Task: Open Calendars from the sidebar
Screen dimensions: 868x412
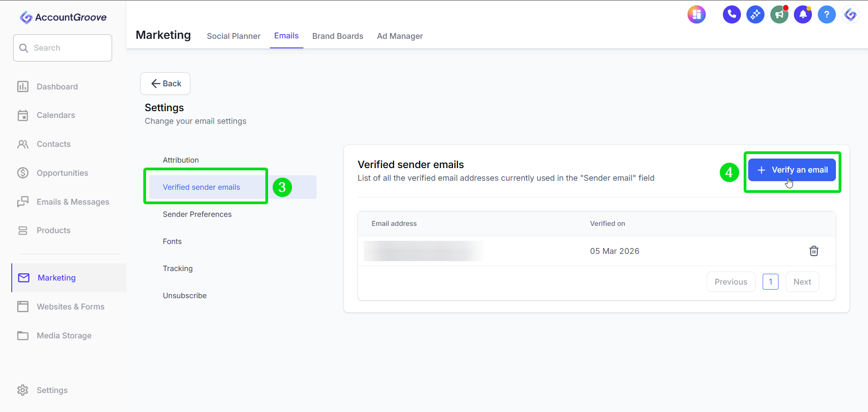Action: pyautogui.click(x=56, y=115)
